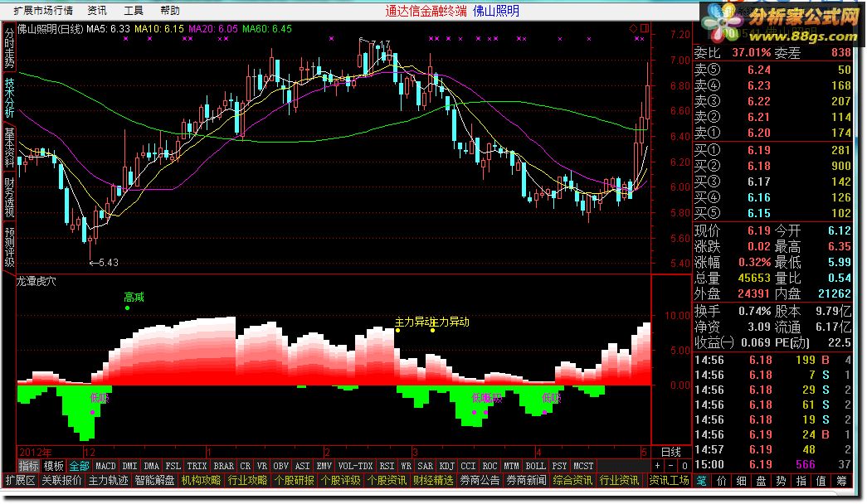Open the 综合资讯 bottom tab
The image size is (867, 504).
572,480
